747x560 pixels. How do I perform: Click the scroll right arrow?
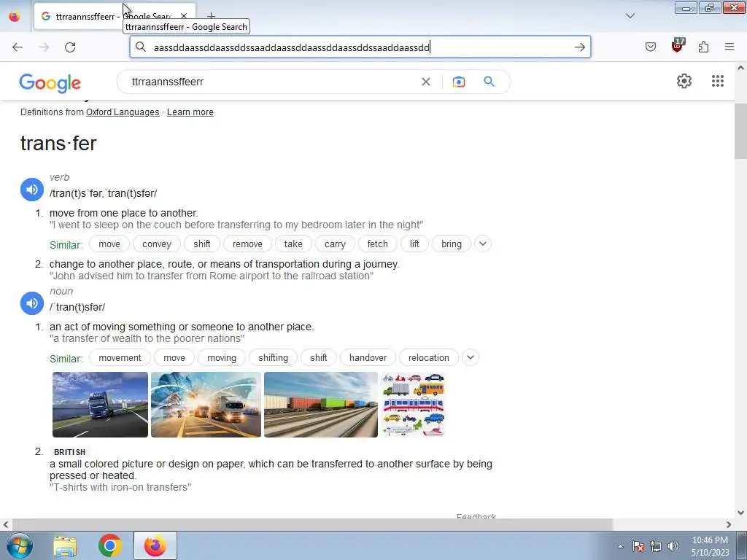[729, 524]
